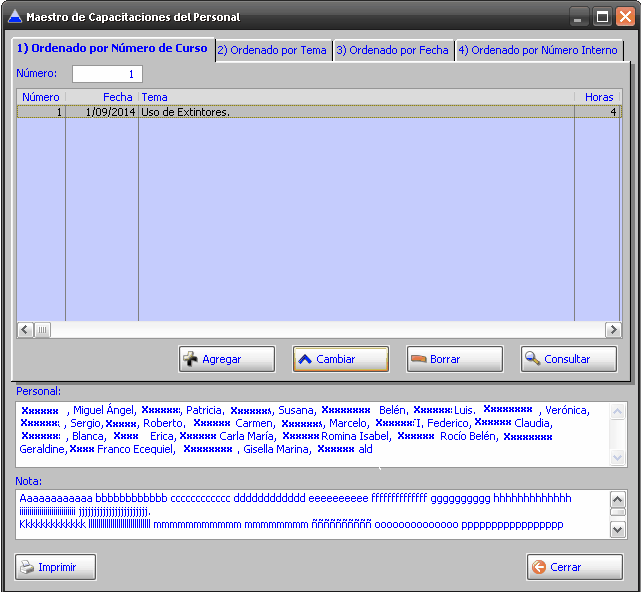
Task: Click the name Romina Isabel in Personal list
Action: click(x=355, y=436)
